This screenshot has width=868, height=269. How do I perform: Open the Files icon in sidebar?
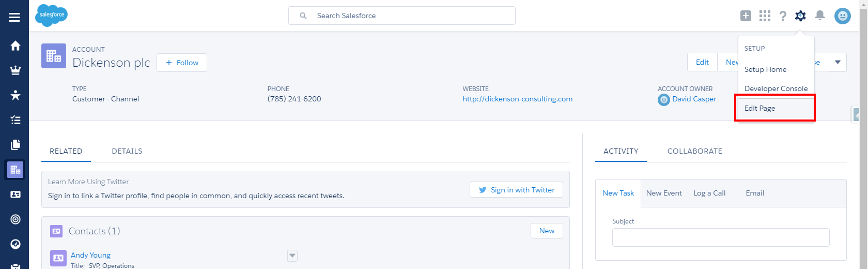(16, 145)
